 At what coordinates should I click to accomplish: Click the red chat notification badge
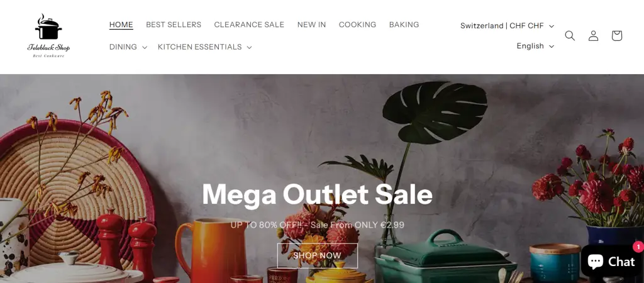point(638,247)
